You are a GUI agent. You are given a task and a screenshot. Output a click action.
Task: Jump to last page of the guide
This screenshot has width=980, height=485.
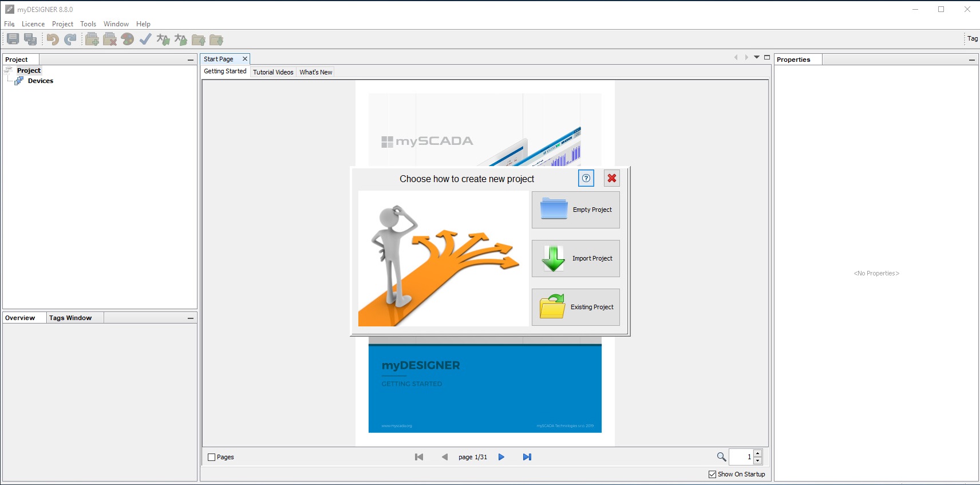point(527,457)
